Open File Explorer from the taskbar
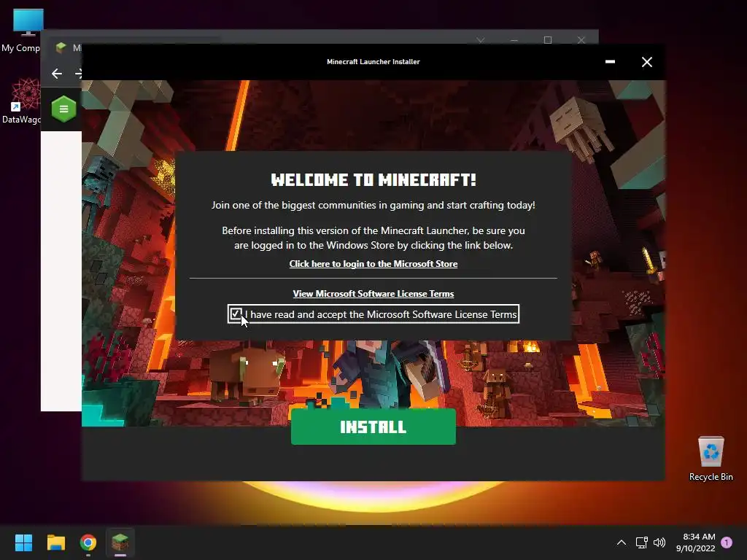 55,542
